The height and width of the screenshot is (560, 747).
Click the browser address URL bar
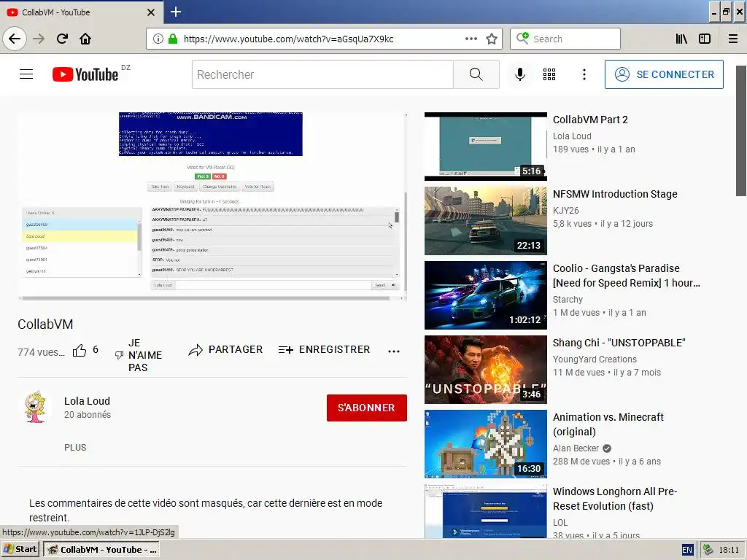click(x=324, y=39)
